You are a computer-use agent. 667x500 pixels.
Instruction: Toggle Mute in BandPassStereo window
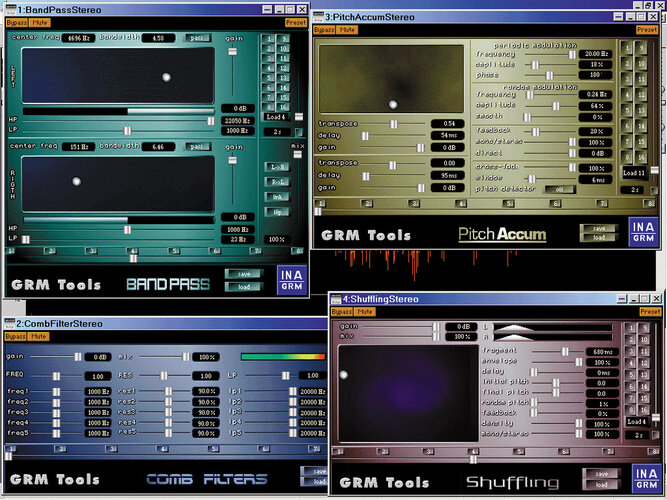click(x=40, y=23)
